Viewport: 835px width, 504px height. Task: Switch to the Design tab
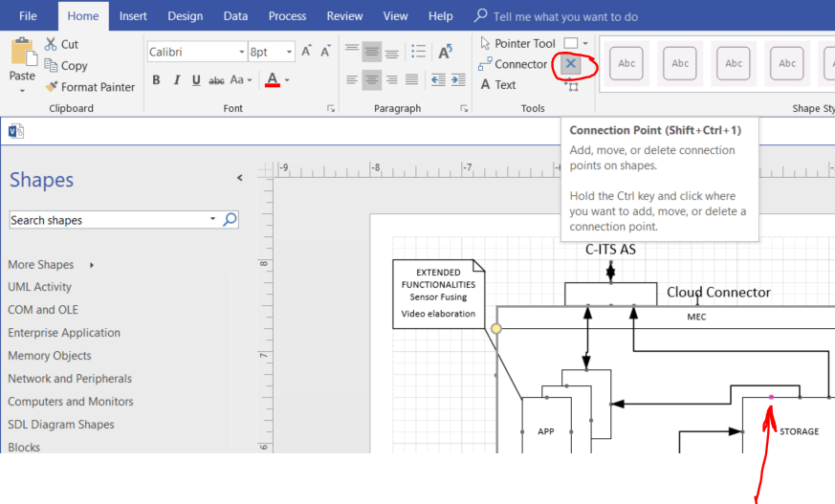pos(185,16)
